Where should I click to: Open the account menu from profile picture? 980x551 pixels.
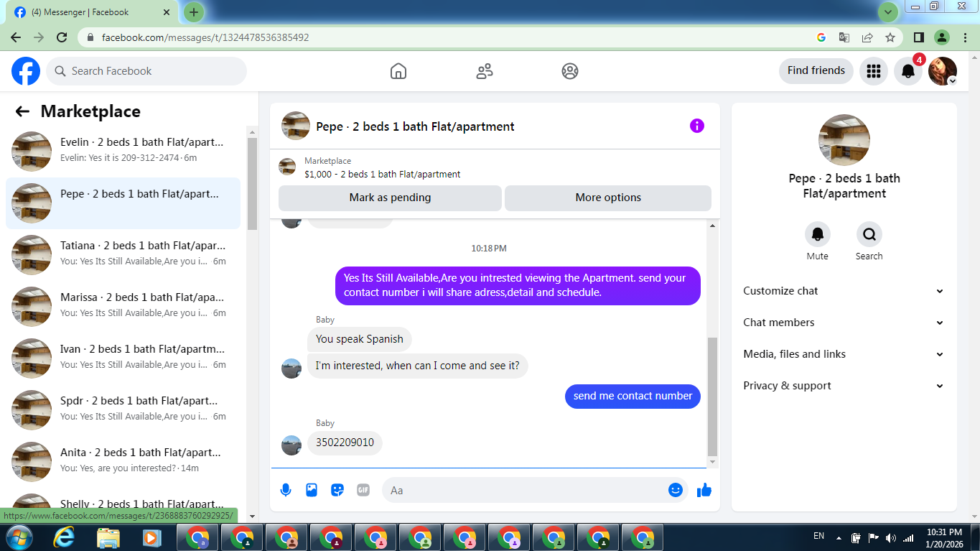coord(943,71)
